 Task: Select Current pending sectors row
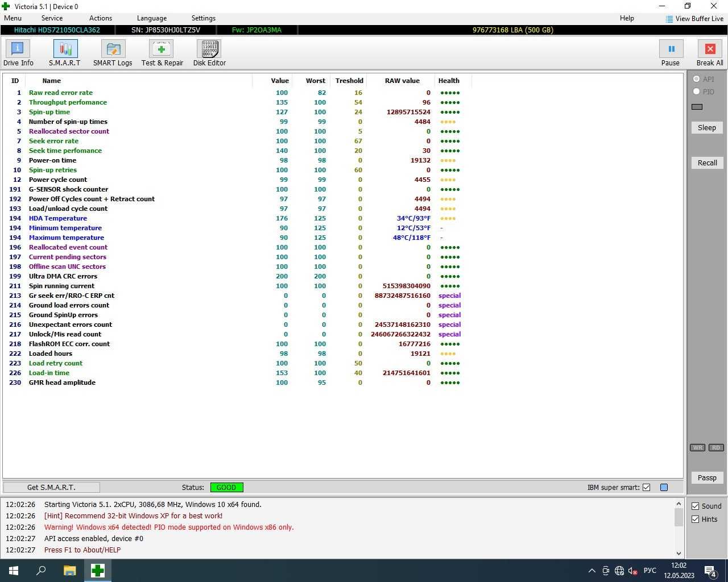coord(237,257)
